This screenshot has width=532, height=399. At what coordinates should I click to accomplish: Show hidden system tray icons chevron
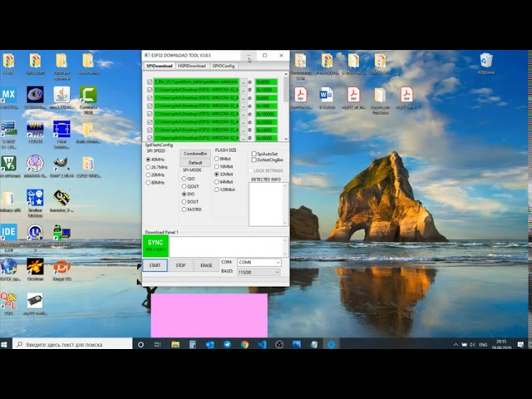(x=456, y=345)
